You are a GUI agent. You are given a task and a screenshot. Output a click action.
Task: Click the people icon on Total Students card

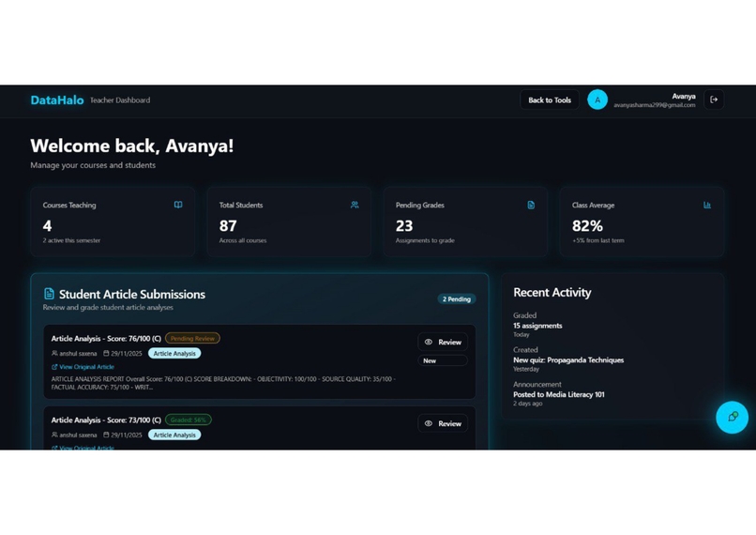[355, 205]
